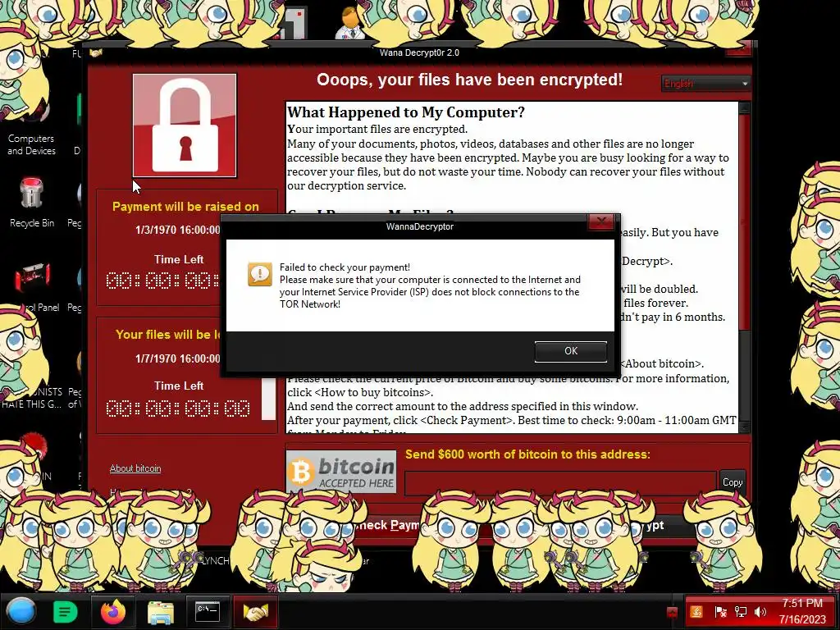Open File Explorer from the taskbar
This screenshot has width=840, height=630.
[x=160, y=612]
